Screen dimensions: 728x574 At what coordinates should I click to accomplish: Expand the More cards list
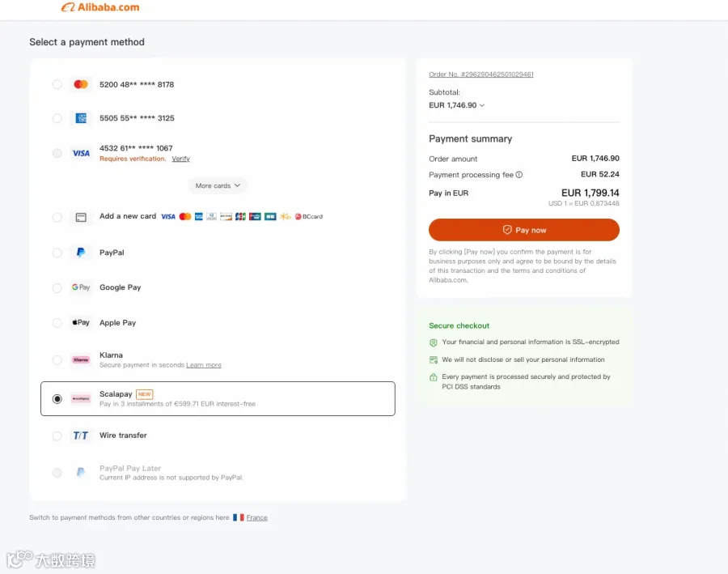tap(218, 185)
